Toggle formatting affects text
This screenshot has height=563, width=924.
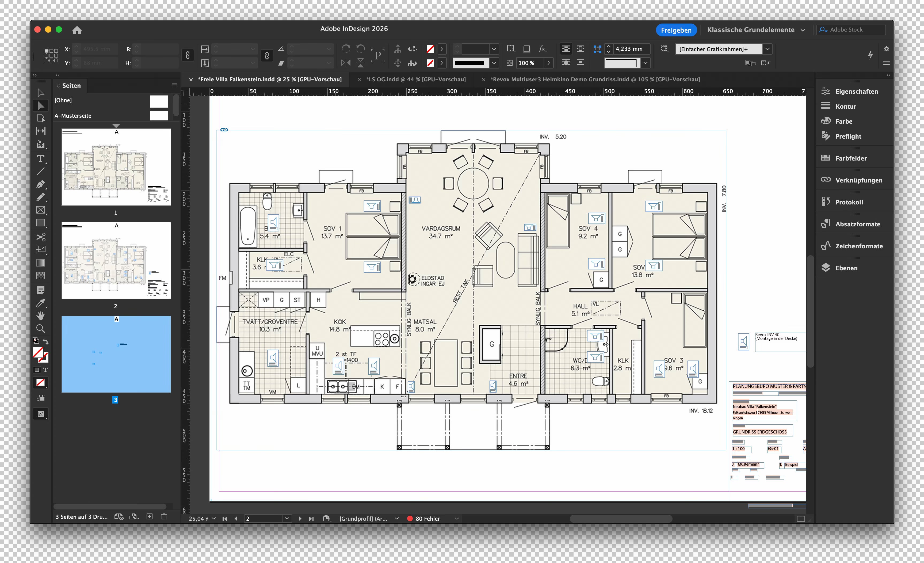coord(45,370)
